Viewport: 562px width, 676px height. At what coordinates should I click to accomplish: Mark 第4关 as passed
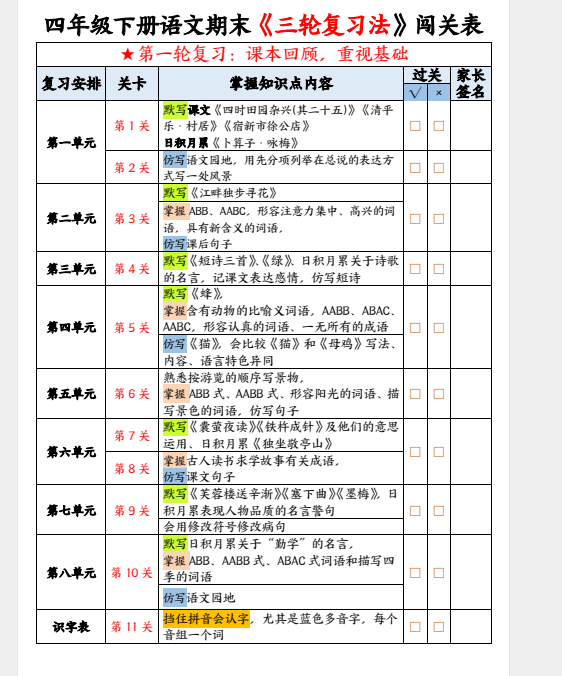tap(415, 269)
